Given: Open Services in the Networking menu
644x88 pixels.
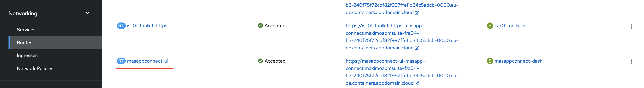Looking at the screenshot, I should pyautogui.click(x=26, y=30).
